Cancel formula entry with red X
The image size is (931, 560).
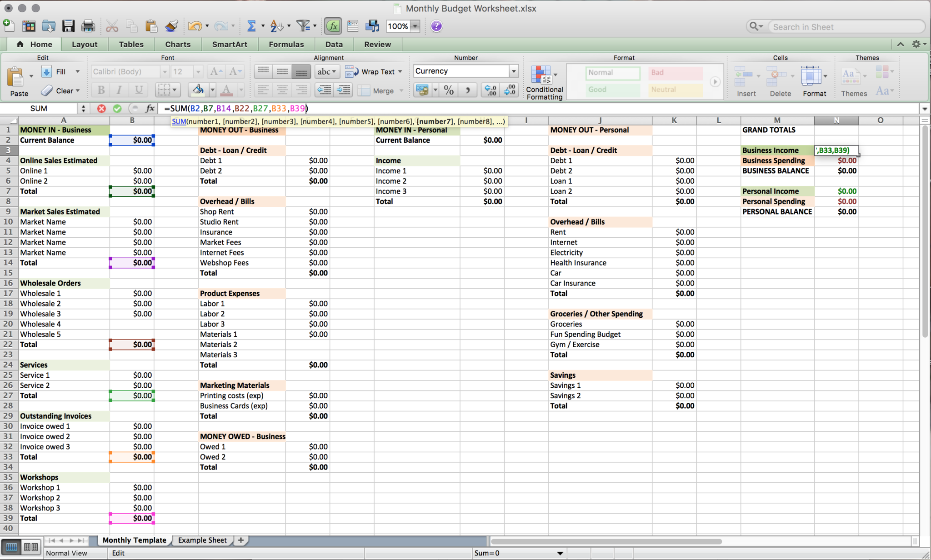point(101,108)
